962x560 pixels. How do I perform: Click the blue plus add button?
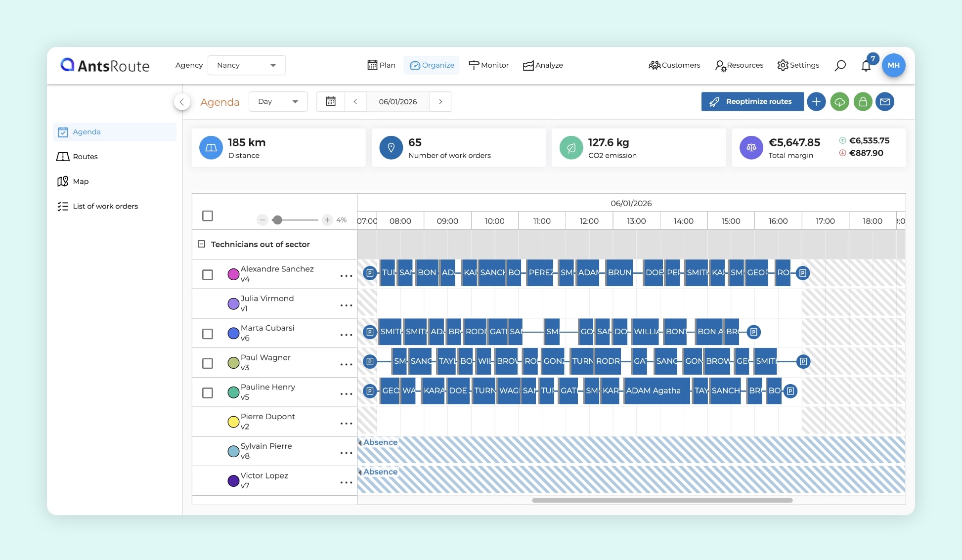point(816,102)
